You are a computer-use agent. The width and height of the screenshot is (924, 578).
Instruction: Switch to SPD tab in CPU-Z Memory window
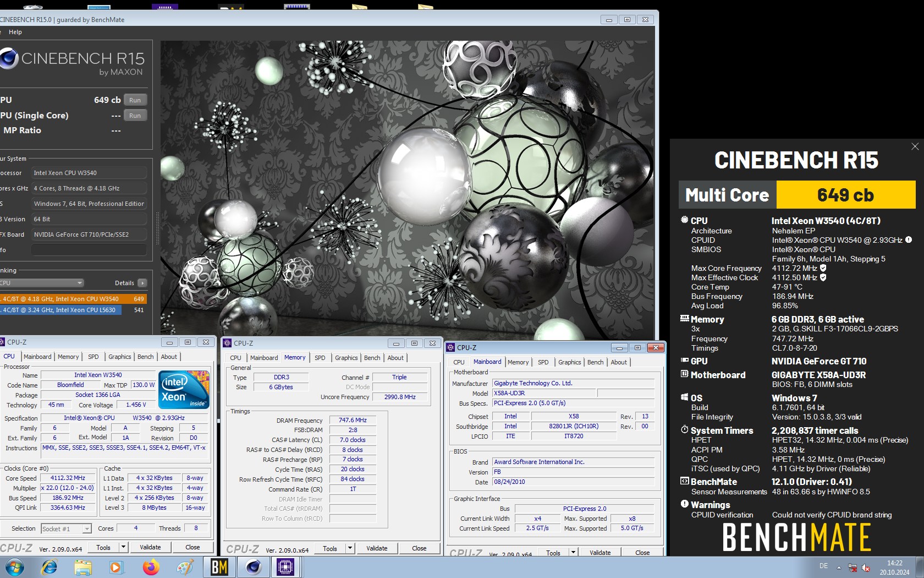320,358
